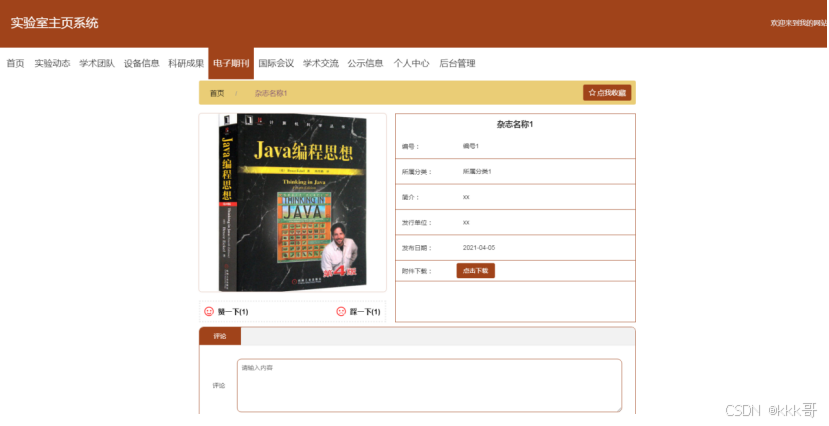Open the 学术团队 menu item
The image size is (829, 426).
coord(97,63)
